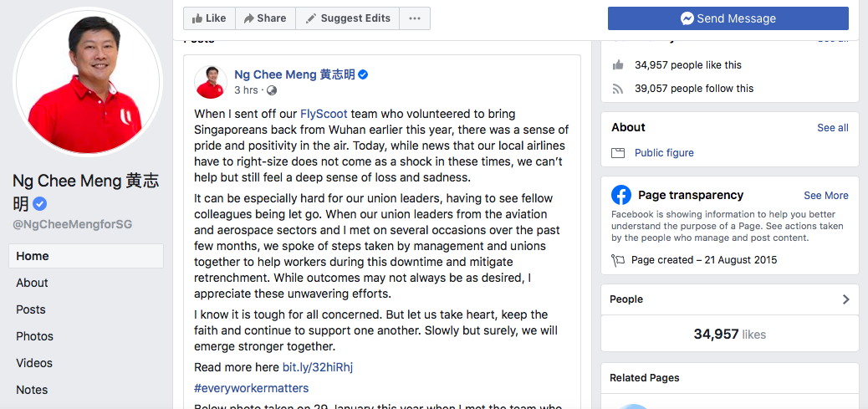The width and height of the screenshot is (868, 409).
Task: Open the three-dots more options menu
Action: 415,18
